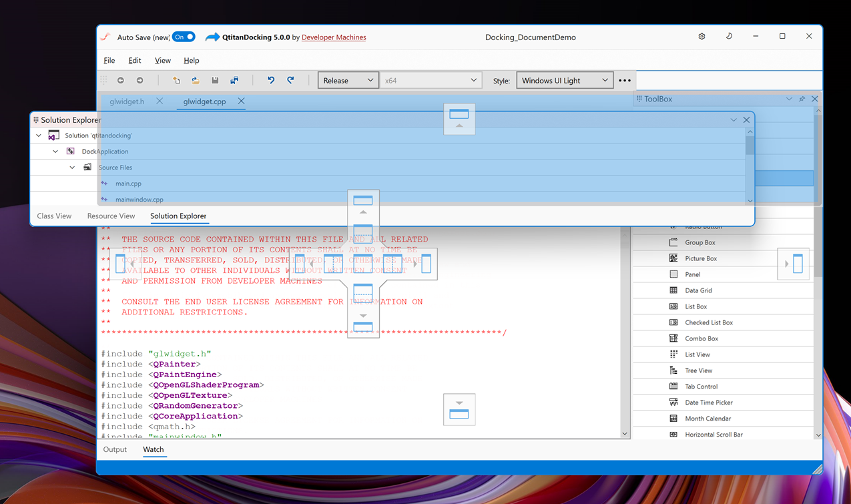Follow the Developer Machines link

point(334,37)
